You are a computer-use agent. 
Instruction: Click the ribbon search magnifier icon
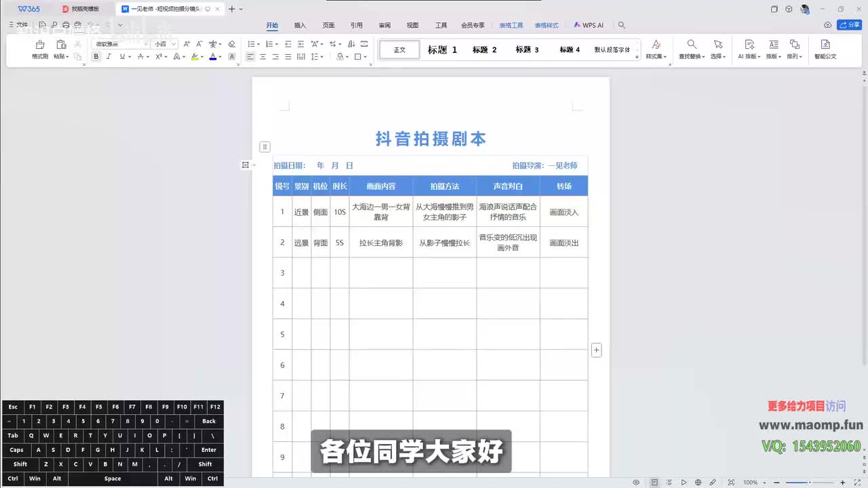click(622, 25)
